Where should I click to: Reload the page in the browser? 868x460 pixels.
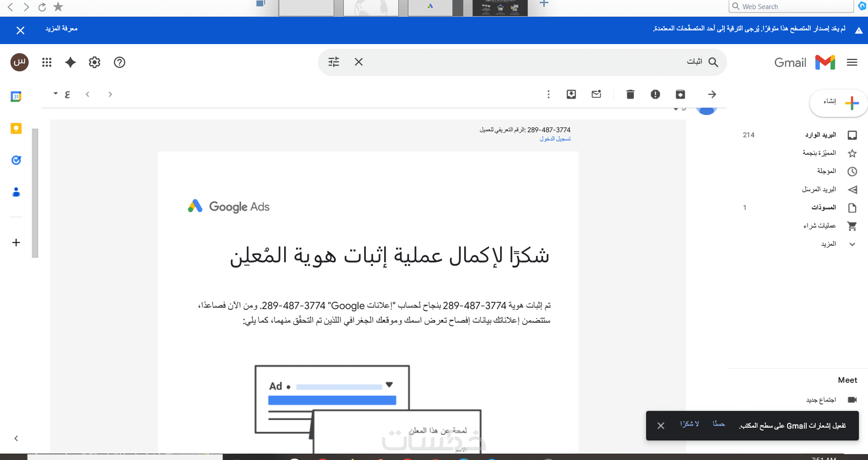pos(42,7)
